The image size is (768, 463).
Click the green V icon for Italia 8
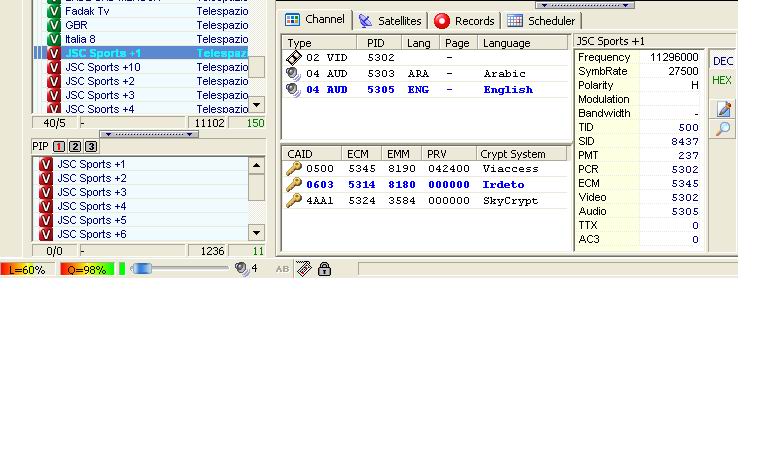(54, 39)
